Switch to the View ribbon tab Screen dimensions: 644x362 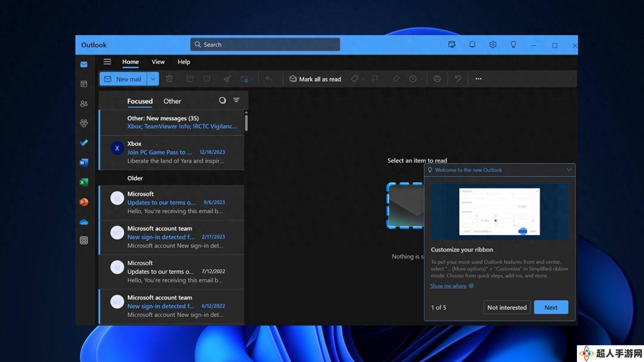point(158,62)
